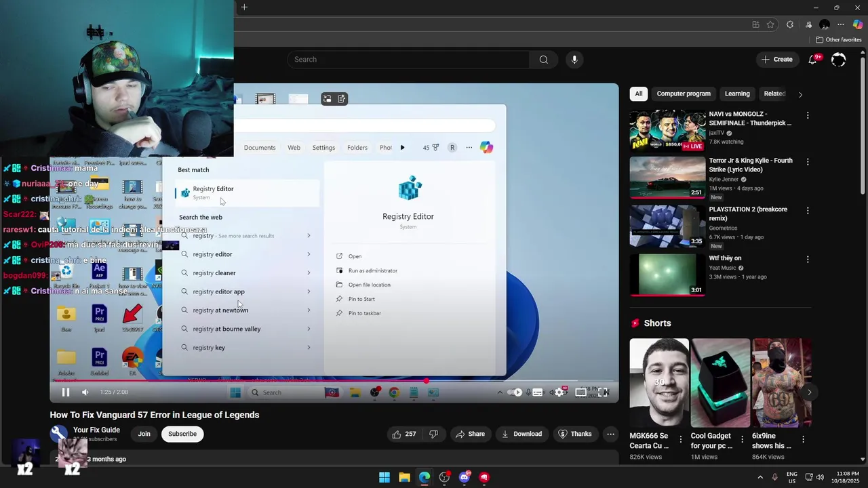Click the Create button
Viewport: 868px width, 488px height.
(776, 60)
